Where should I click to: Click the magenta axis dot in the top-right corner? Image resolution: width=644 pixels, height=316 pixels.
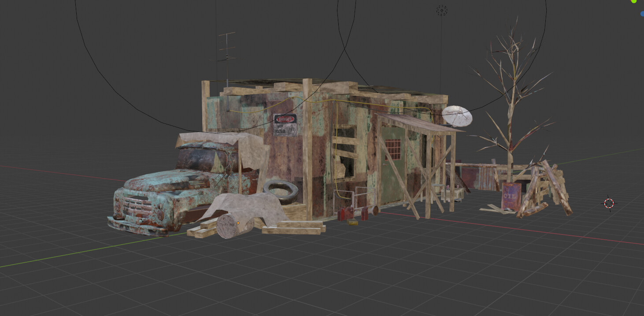click(630, 1)
